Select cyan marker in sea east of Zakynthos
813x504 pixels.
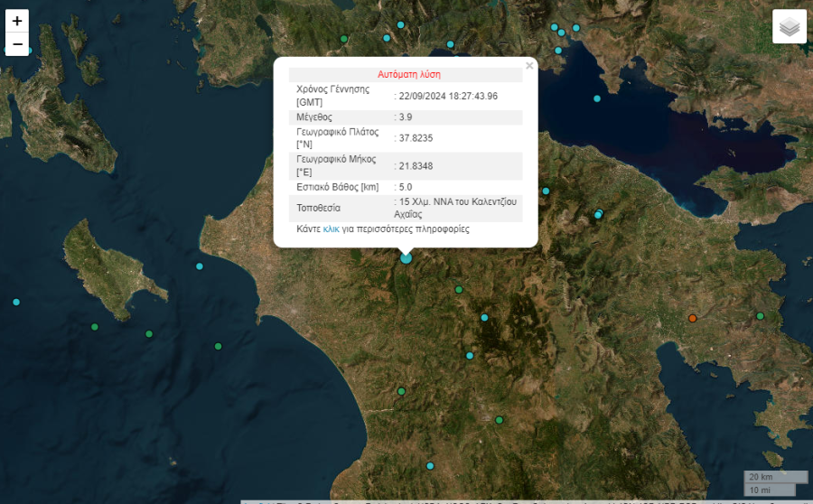200,266
